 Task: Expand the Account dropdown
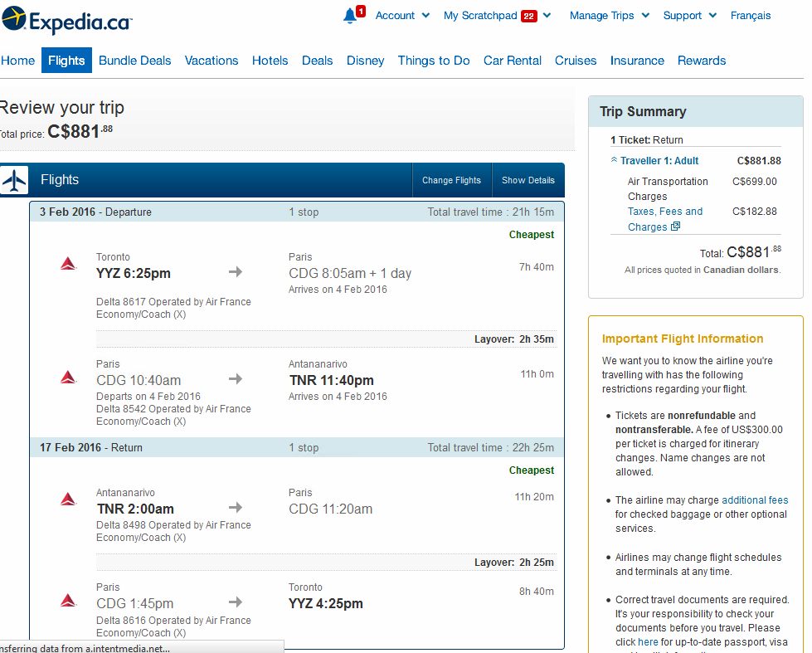pyautogui.click(x=402, y=16)
